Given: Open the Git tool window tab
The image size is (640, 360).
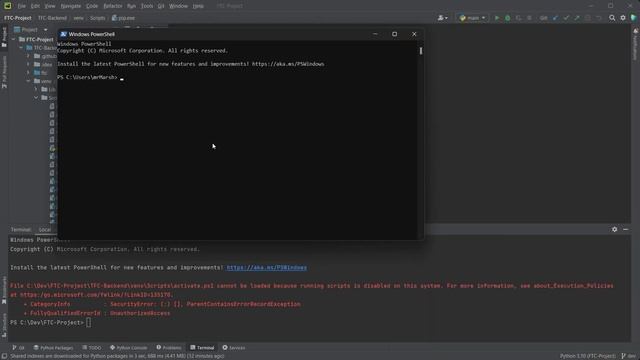Looking at the screenshot, I should (x=18, y=348).
